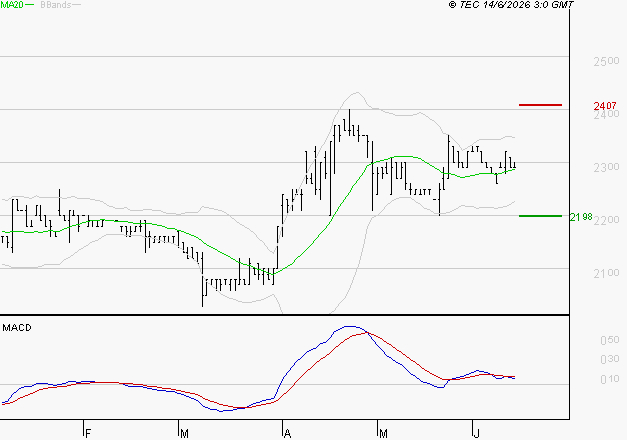Click the A month marker on time axis
The height and width of the screenshot is (440, 627).
click(x=287, y=434)
